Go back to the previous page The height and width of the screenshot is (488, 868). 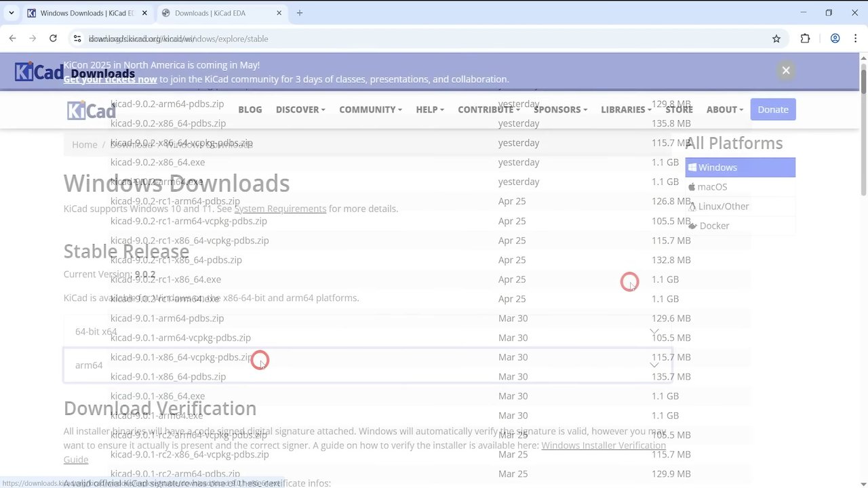(x=12, y=39)
